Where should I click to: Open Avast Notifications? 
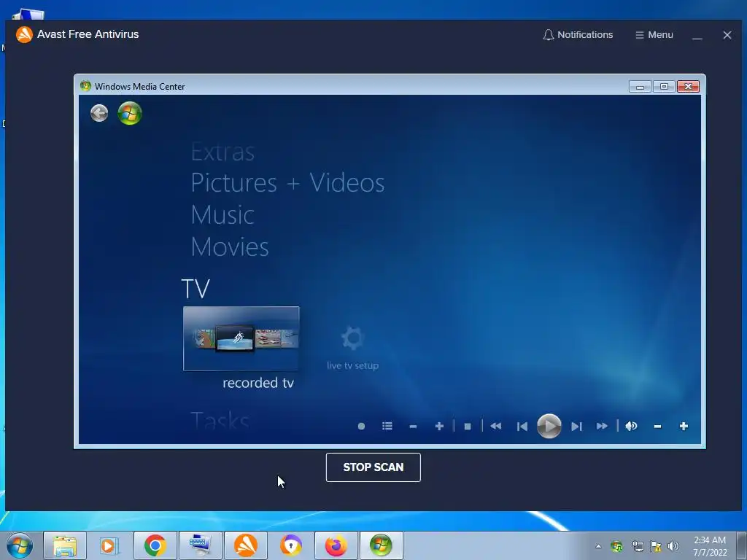coord(578,35)
